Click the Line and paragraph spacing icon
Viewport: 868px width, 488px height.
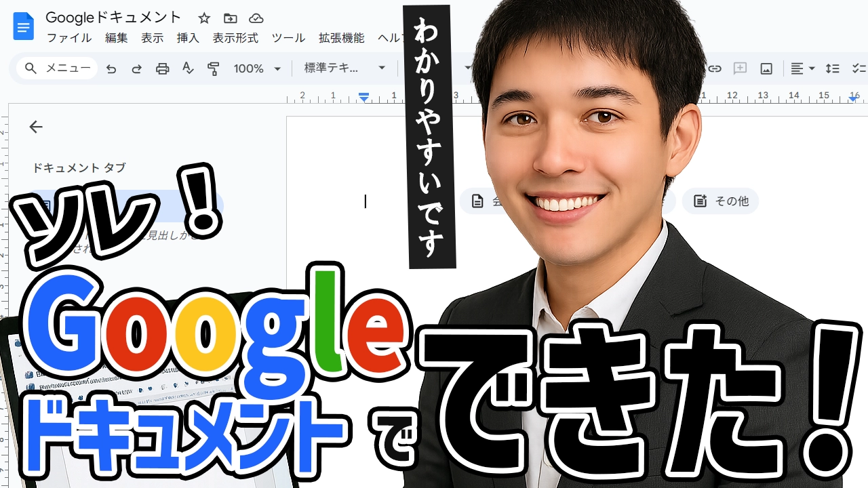pos(832,68)
